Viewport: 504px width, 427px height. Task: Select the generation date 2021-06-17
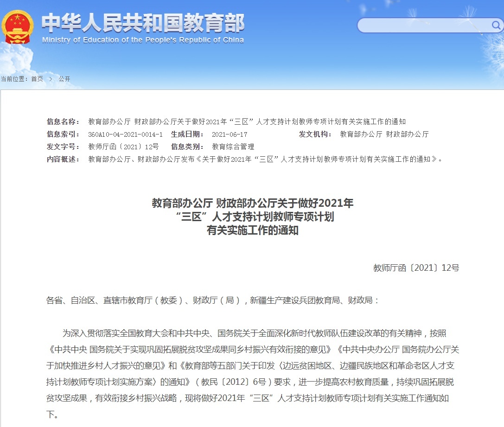[230, 134]
